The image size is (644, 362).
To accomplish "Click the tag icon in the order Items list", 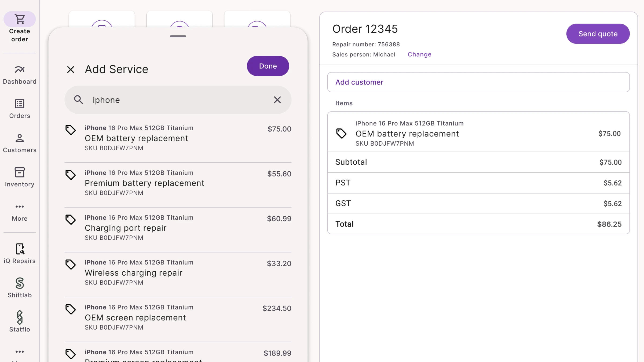I will (341, 133).
